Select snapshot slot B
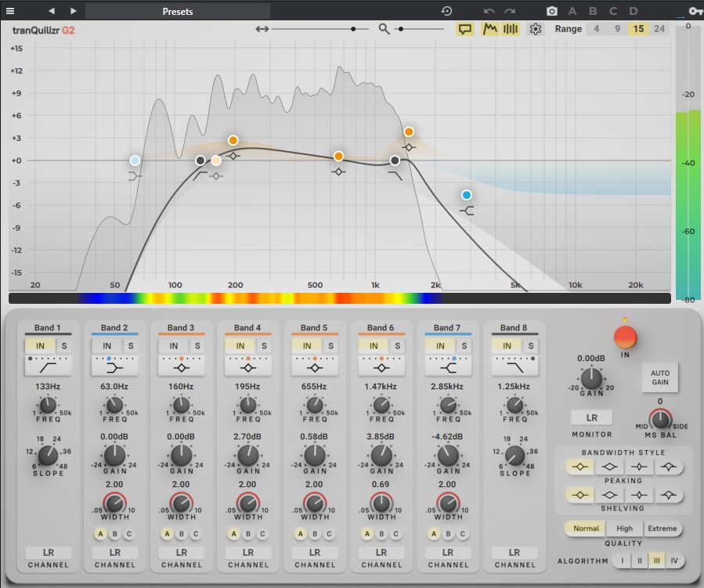Screen dimensions: 704x588 593,11
